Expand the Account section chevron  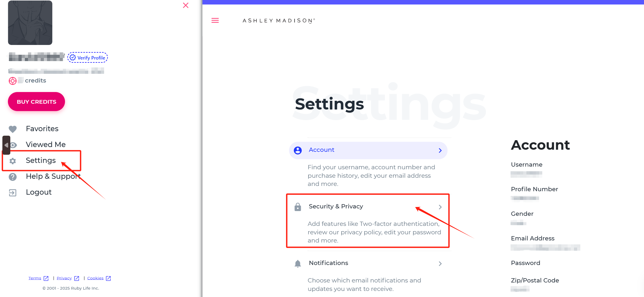pos(440,150)
